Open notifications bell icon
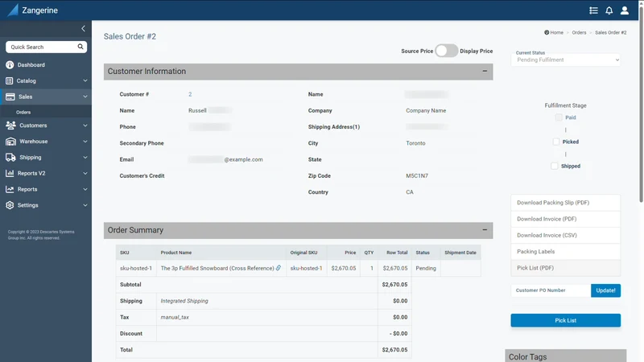644x362 pixels. point(609,10)
